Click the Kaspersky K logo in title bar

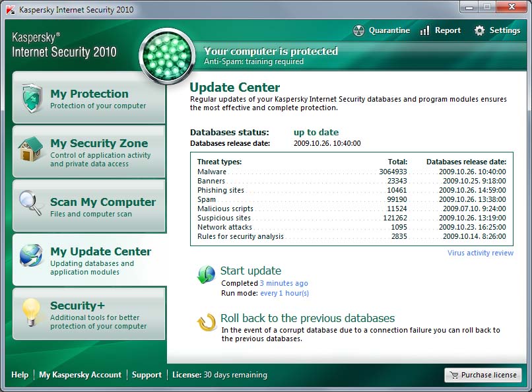11,9
